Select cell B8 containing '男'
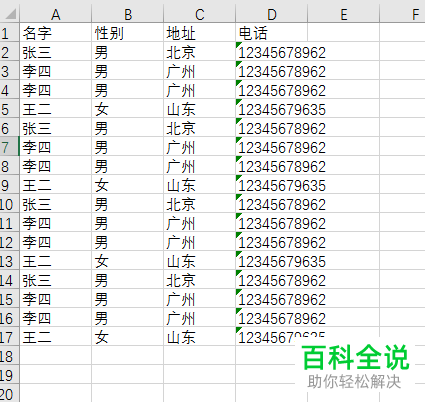 pos(128,166)
